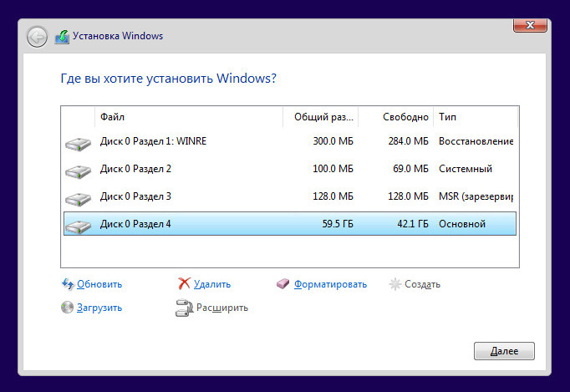
Task: Click the Создать star icon
Action: point(394,284)
